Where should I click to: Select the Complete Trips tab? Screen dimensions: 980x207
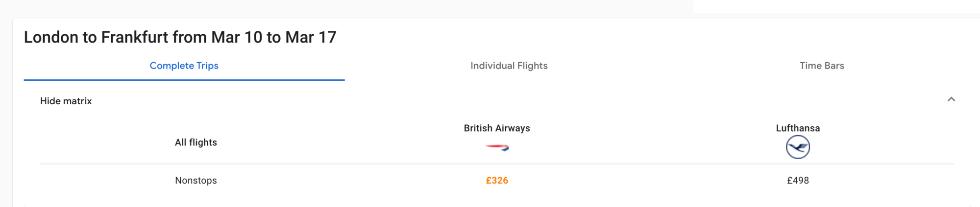184,66
